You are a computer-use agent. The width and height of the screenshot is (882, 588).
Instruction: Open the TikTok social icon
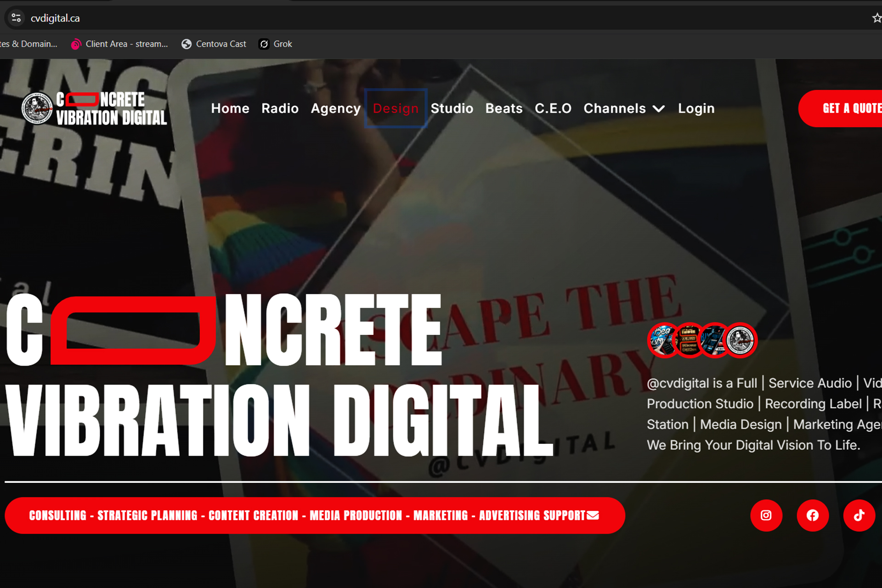click(x=859, y=515)
